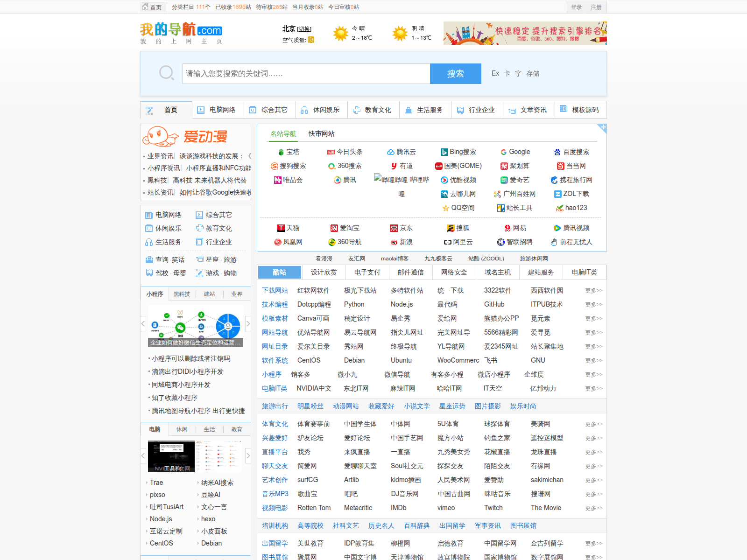Show previous slide in 电脑 carousel
The height and width of the screenshot is (560, 747).
(143, 455)
